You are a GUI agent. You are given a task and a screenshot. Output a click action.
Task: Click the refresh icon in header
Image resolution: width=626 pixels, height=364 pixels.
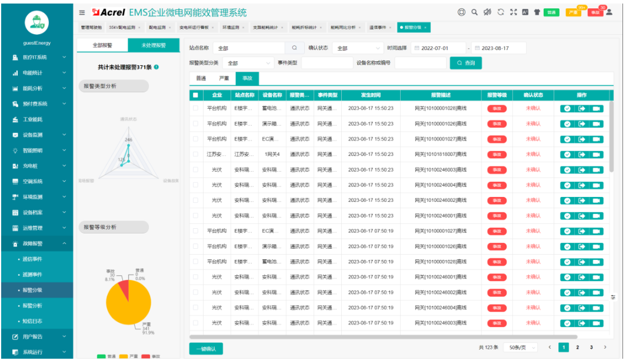[x=501, y=12]
